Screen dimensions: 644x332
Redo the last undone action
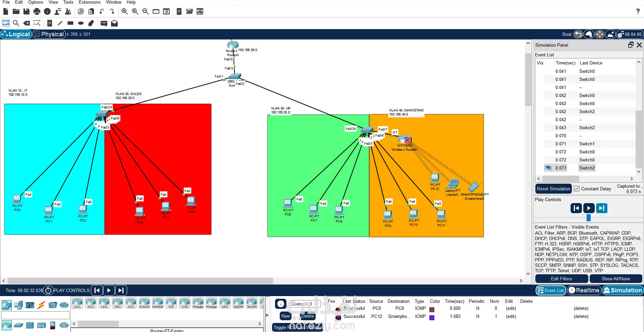(x=112, y=11)
